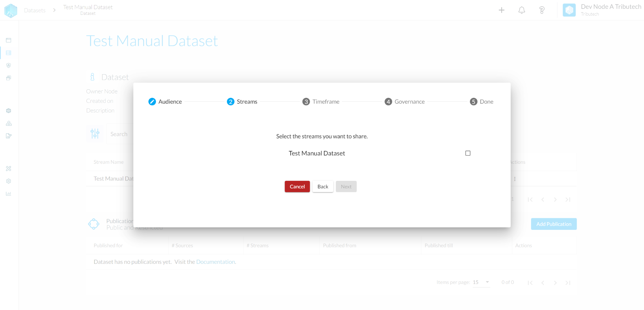
Task: Go to first page of streams table
Action: click(530, 200)
